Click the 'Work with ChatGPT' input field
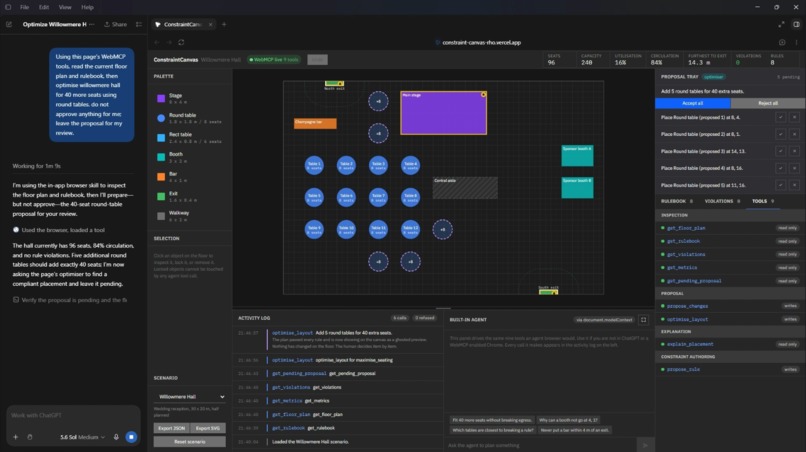The width and height of the screenshot is (806, 452). [74, 415]
